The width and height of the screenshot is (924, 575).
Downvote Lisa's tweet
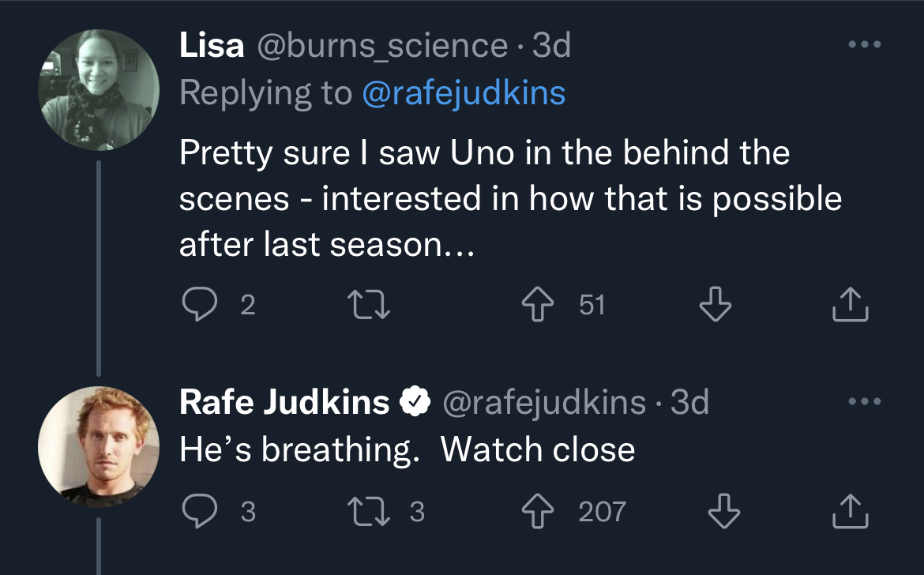(x=716, y=304)
